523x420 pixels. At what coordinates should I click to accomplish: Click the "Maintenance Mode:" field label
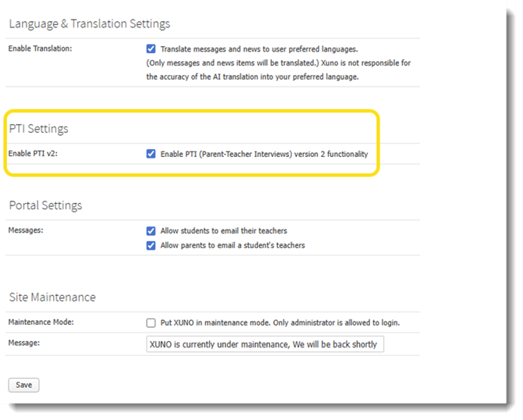click(x=43, y=322)
